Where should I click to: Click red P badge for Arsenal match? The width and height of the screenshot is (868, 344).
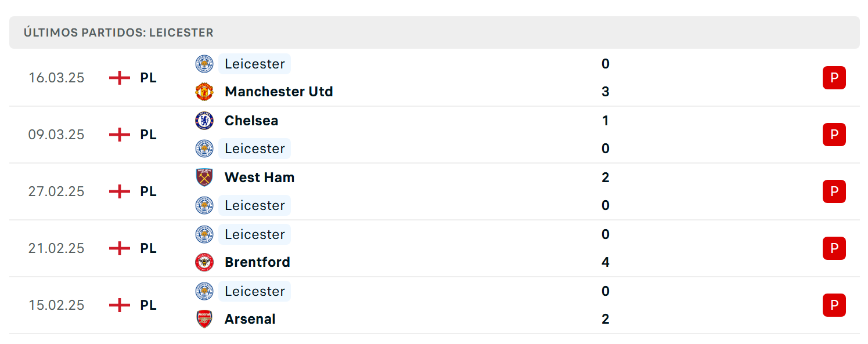834,305
